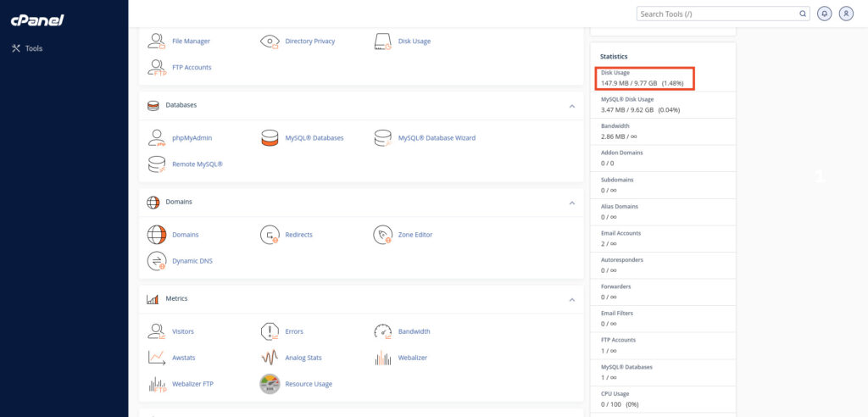Open the Webalizer FTP link
The height and width of the screenshot is (417, 868).
[192, 384]
